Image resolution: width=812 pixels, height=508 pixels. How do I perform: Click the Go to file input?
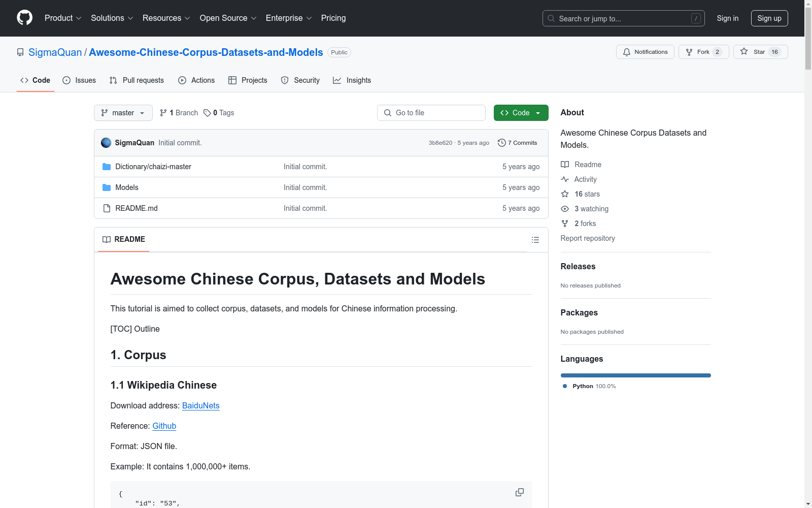[x=431, y=113]
